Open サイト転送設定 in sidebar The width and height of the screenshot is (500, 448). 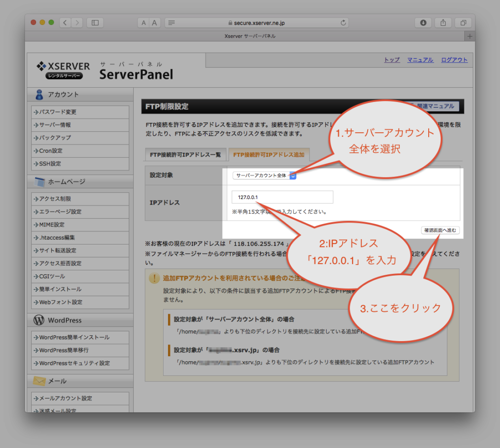81,250
